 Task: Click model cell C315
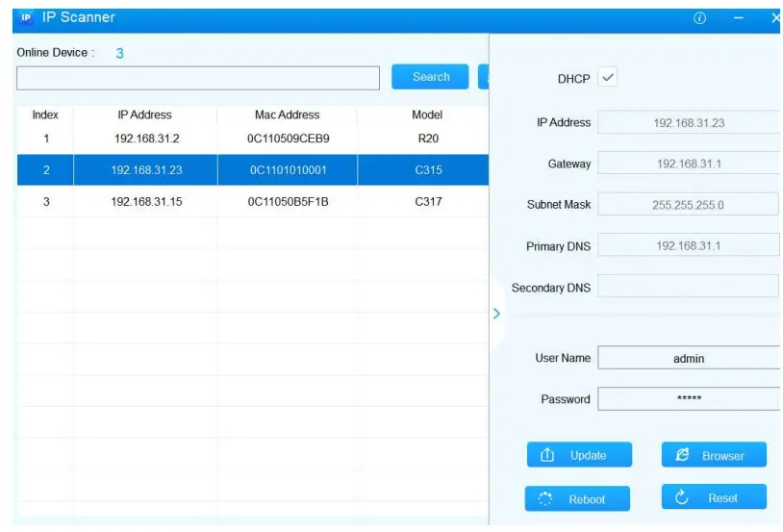point(428,170)
